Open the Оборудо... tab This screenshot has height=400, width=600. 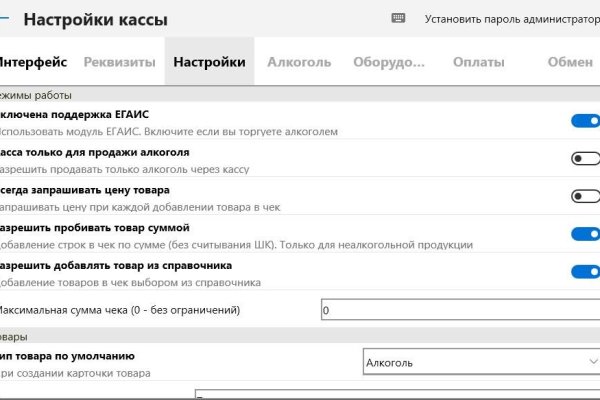pyautogui.click(x=389, y=62)
